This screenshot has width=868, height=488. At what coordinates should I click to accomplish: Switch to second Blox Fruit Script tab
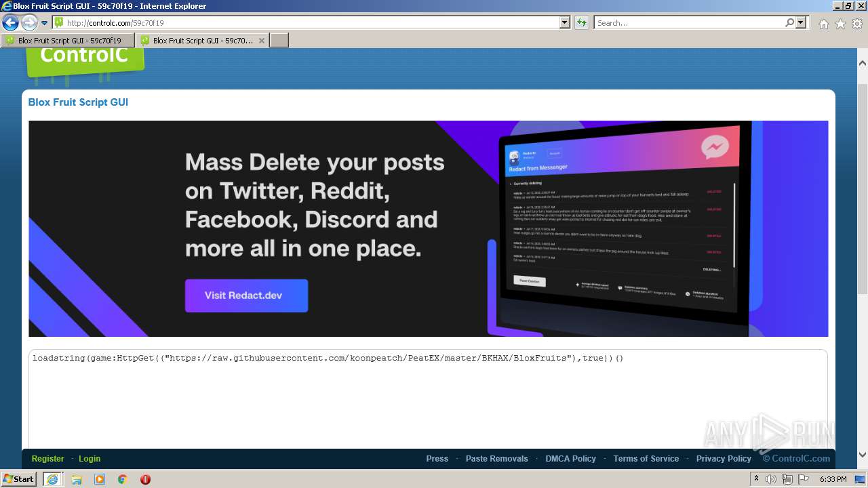pos(195,41)
